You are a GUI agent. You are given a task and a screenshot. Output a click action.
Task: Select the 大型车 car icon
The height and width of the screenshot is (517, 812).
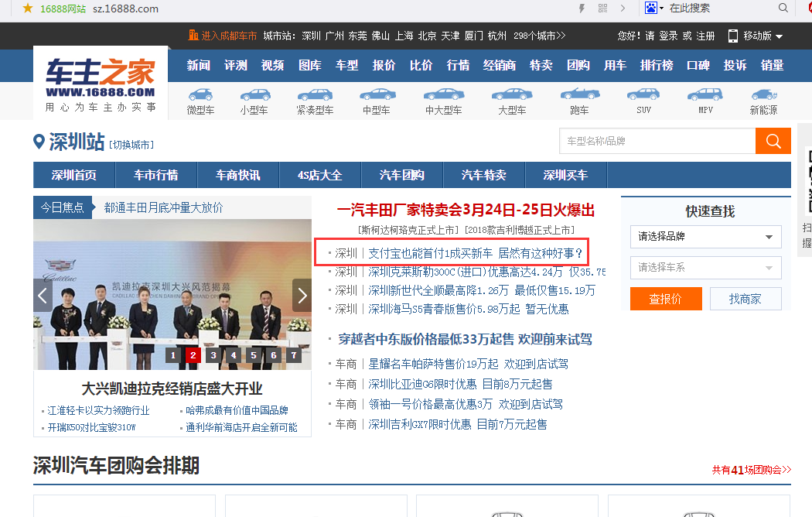(x=512, y=94)
